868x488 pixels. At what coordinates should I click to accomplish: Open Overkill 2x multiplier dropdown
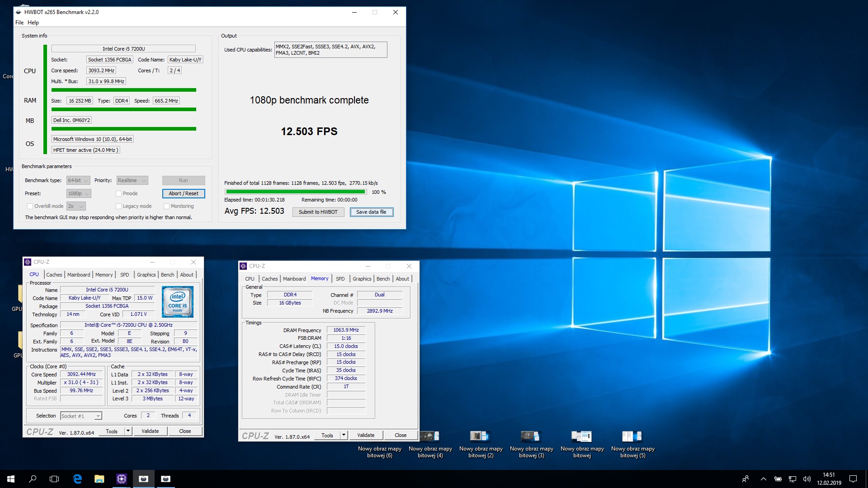pos(76,206)
